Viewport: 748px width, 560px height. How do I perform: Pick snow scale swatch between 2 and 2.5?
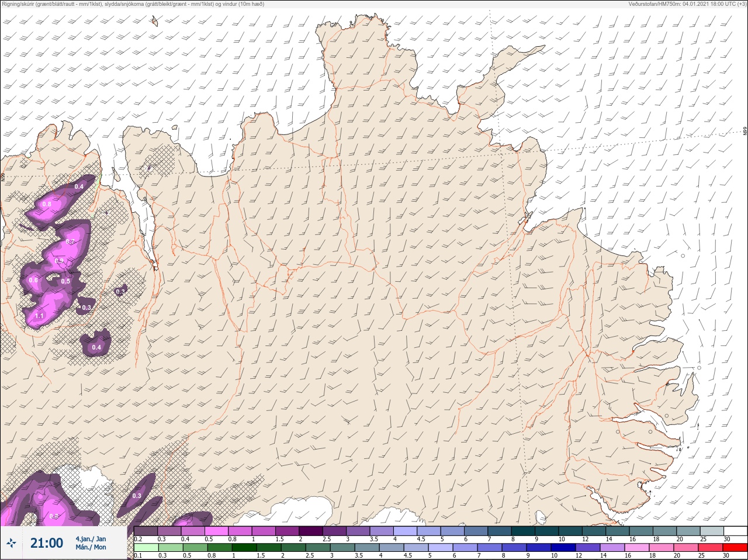[x=311, y=530]
